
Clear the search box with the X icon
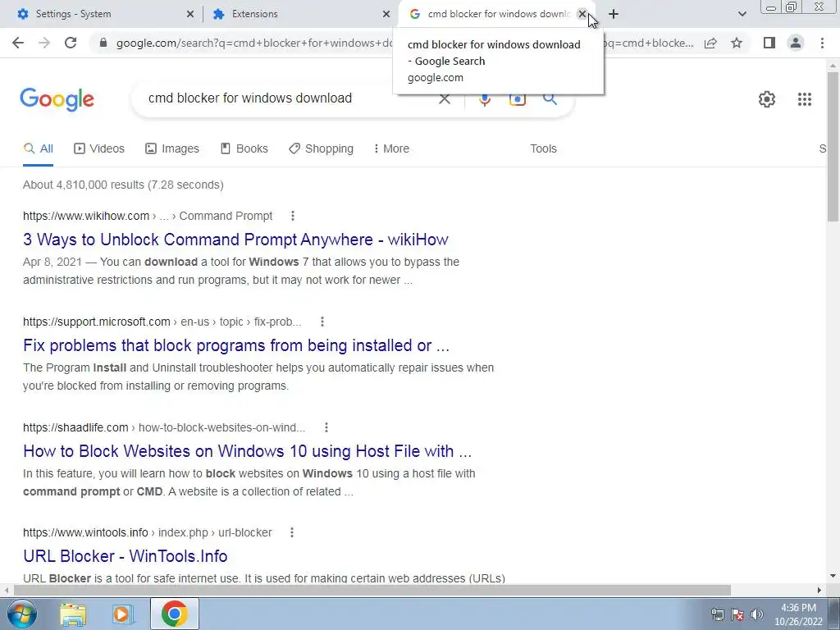444,98
